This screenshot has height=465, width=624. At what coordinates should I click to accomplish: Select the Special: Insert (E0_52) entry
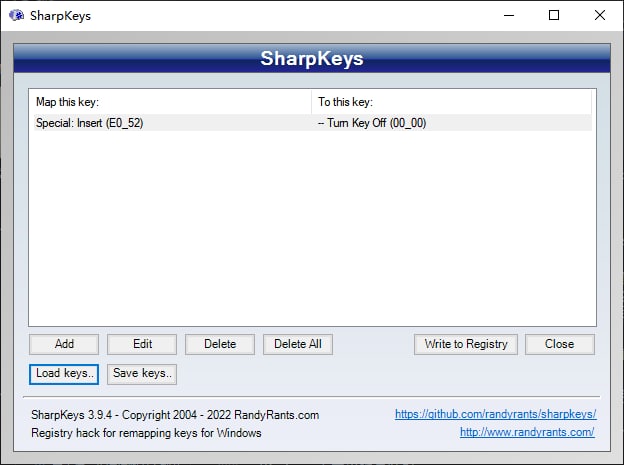[90, 122]
